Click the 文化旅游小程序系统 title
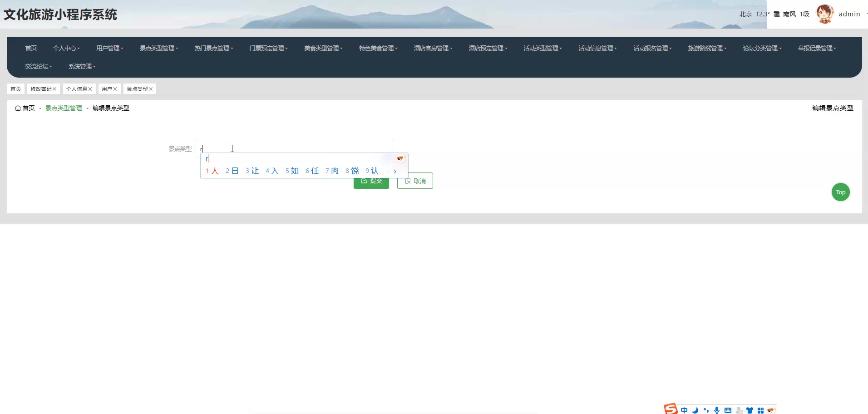The image size is (868, 414). tap(60, 15)
